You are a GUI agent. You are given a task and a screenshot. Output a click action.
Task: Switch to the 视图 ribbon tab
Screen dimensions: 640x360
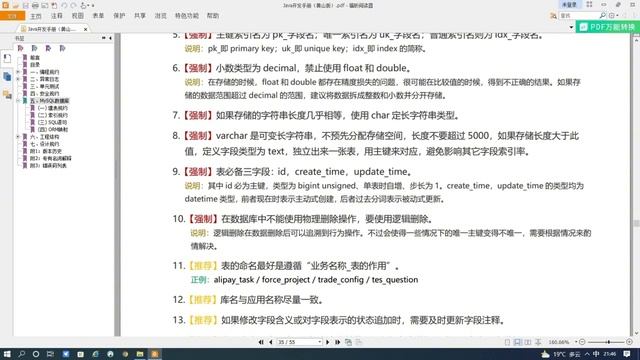pyautogui.click(x=78, y=16)
